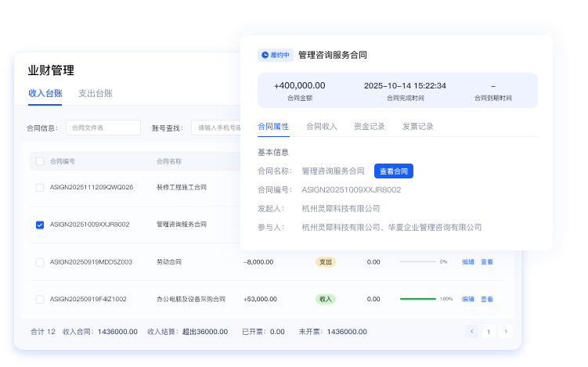This screenshot has height=367, width=588.
Task: Click the 合同编号 column header
Action: [x=63, y=161]
